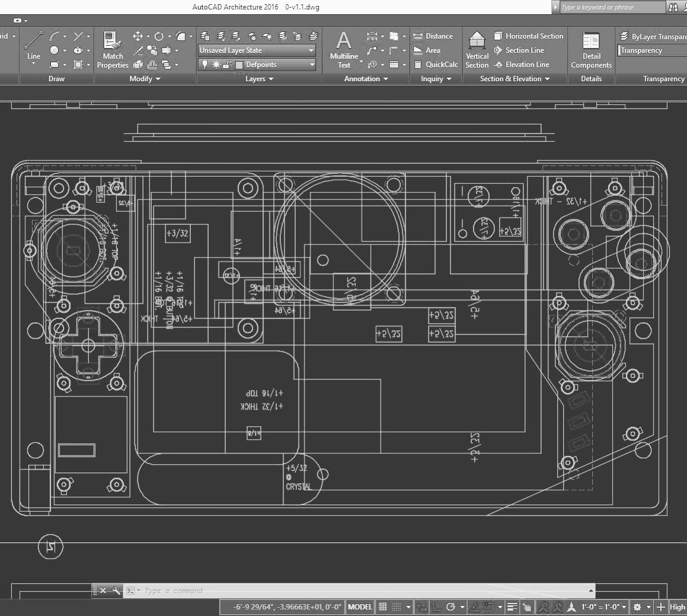Toggle the layer on/off lightbulb icon
The width and height of the screenshot is (687, 616).
click(x=205, y=65)
